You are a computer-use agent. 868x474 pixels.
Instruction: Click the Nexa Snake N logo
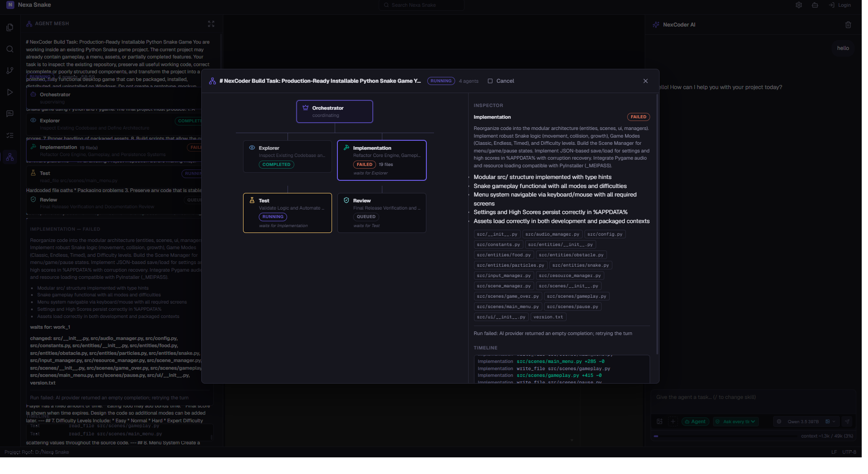click(10, 5)
